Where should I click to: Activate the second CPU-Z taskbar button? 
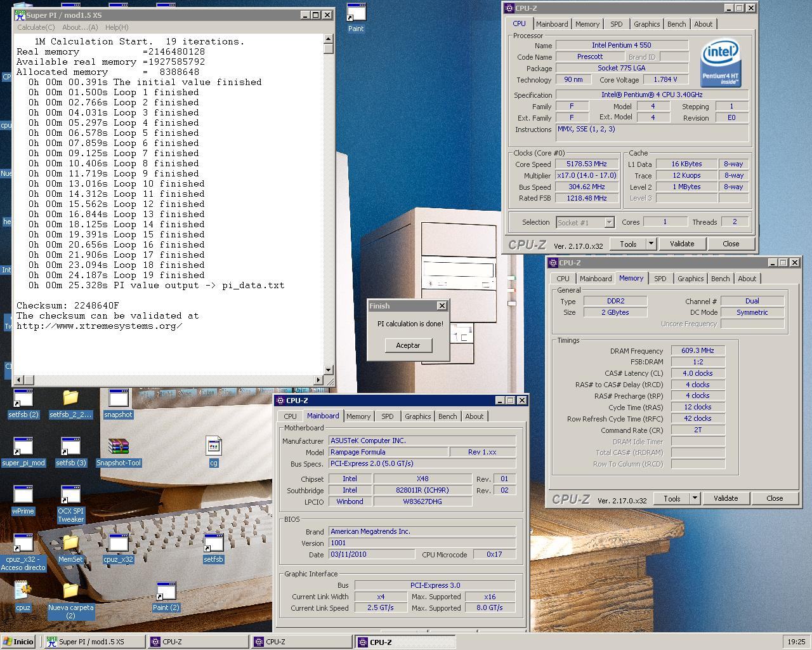point(301,642)
